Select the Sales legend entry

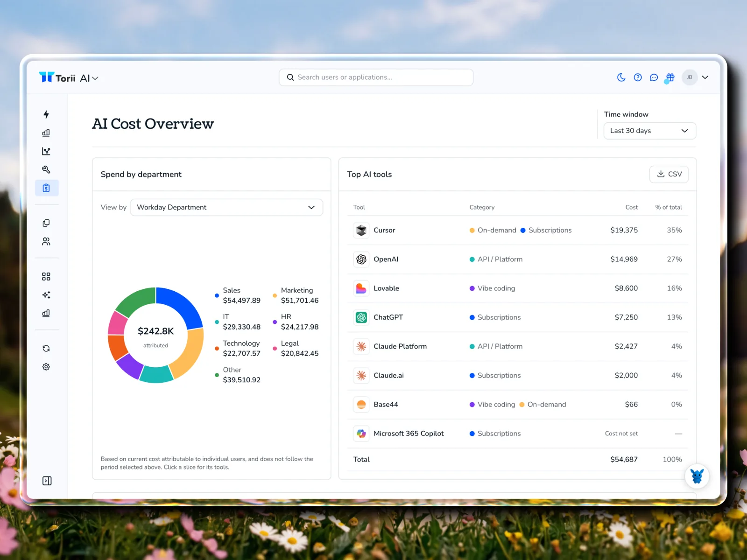238,295
